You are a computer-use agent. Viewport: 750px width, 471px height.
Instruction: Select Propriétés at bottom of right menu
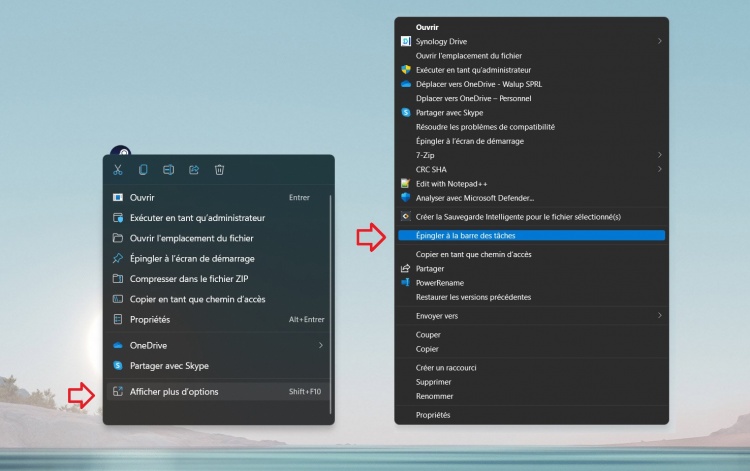pyautogui.click(x=433, y=415)
